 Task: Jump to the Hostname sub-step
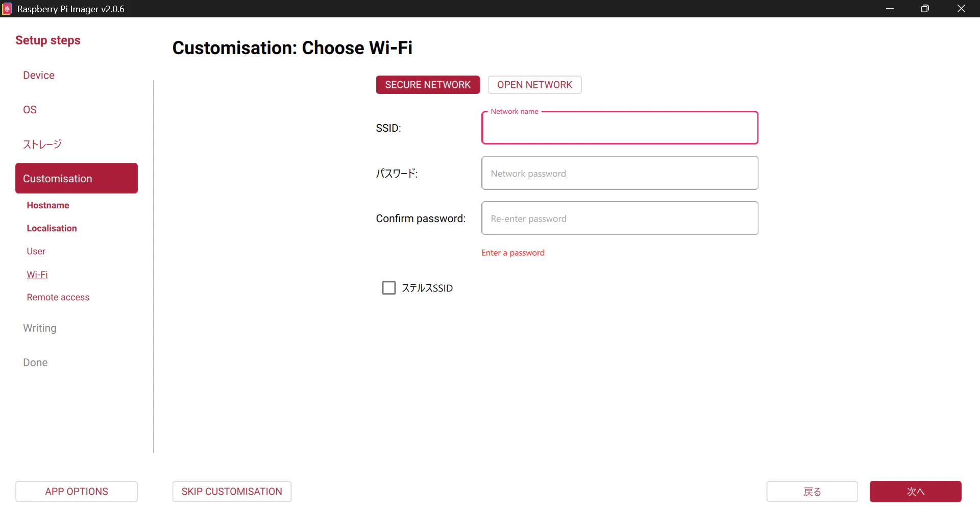click(48, 205)
